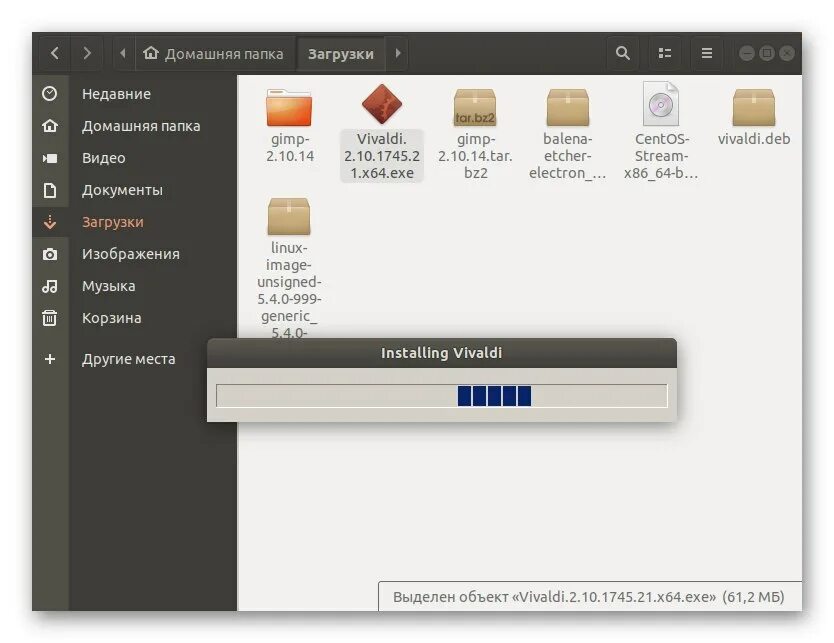Click the home icon in sidebar

(49, 126)
